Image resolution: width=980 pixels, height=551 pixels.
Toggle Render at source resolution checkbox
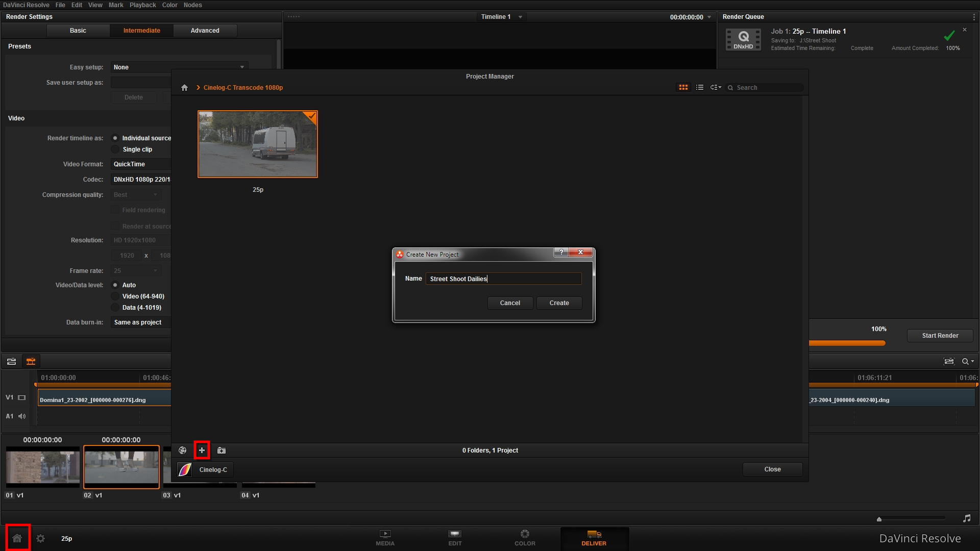pos(115,227)
